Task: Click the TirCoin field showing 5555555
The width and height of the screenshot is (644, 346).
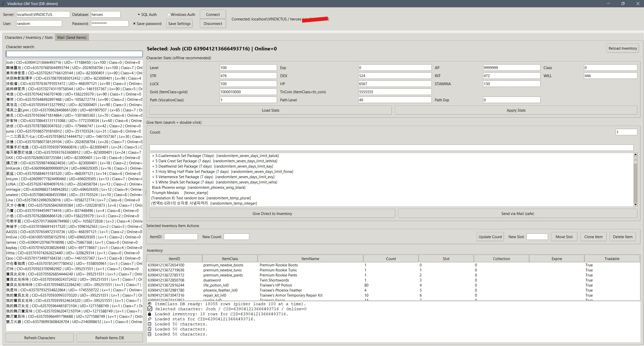Action: [x=395, y=92]
